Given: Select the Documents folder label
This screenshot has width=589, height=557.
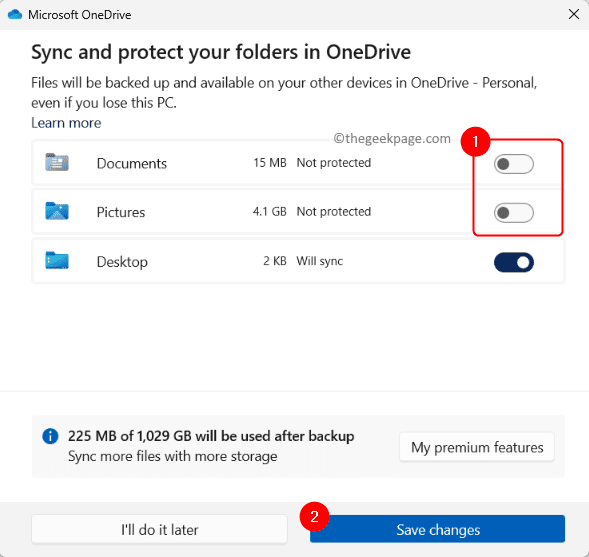Looking at the screenshot, I should point(132,163).
